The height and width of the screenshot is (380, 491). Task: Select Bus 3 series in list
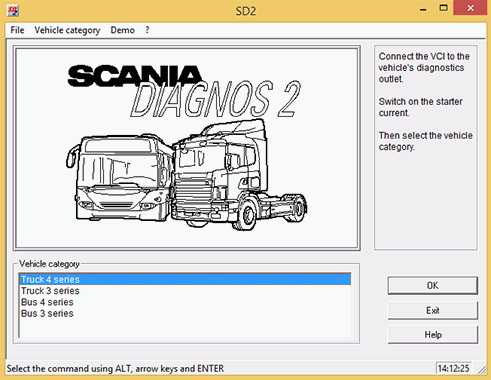click(185, 313)
